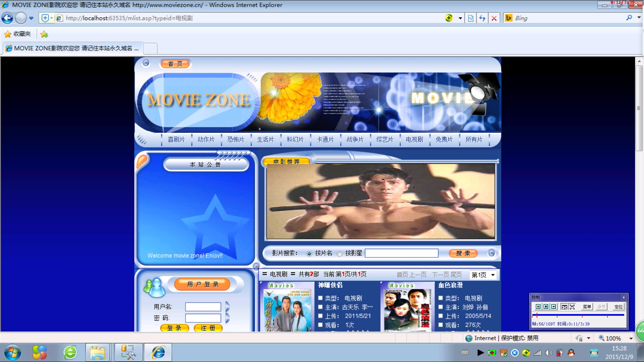Click the orange 搜索 search button

(463, 253)
